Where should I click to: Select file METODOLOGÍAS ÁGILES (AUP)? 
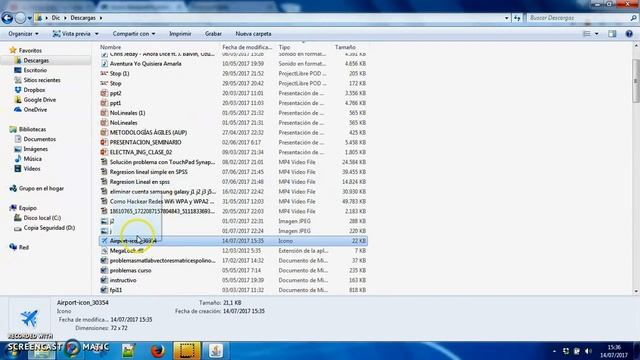(x=148, y=133)
